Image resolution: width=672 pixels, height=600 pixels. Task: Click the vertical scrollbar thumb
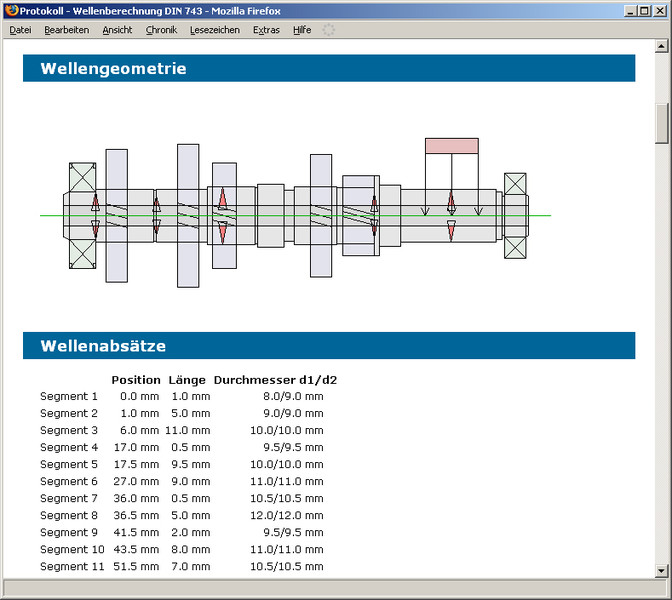pyautogui.click(x=662, y=123)
